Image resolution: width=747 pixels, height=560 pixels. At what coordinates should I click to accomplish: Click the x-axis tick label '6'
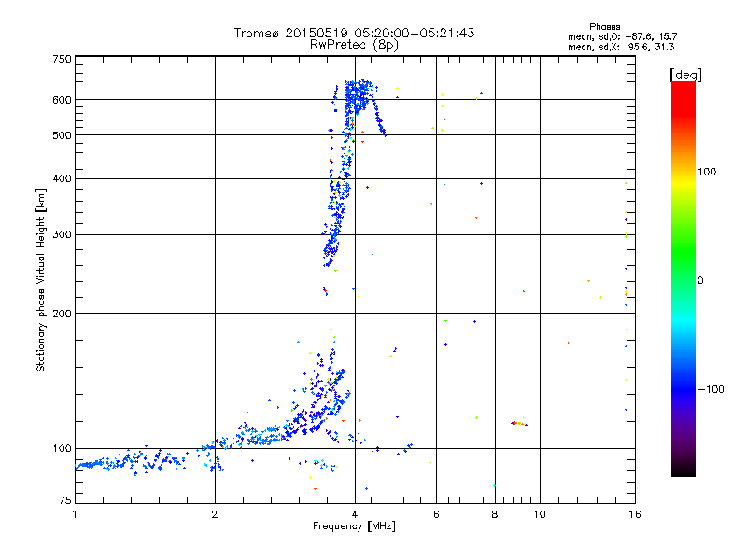pyautogui.click(x=436, y=514)
